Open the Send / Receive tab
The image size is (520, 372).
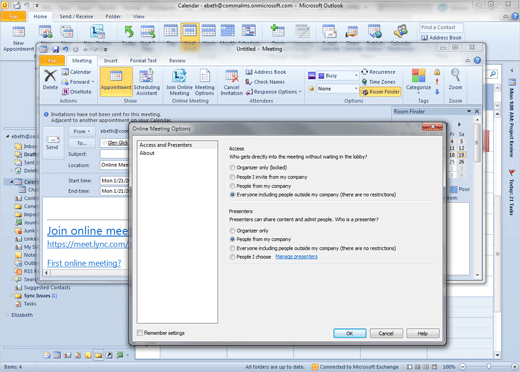coord(76,16)
